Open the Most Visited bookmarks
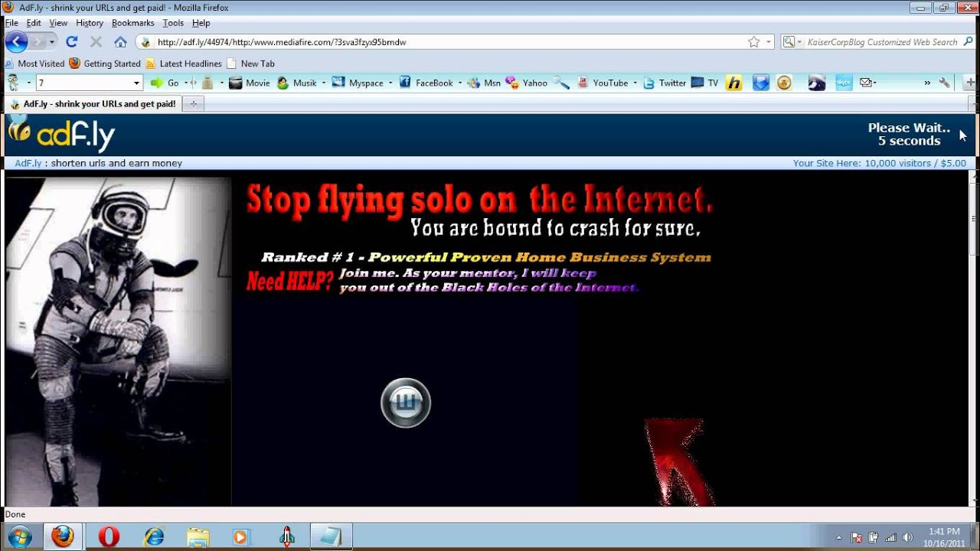Screen dimensions: 980x551 click(x=34, y=64)
